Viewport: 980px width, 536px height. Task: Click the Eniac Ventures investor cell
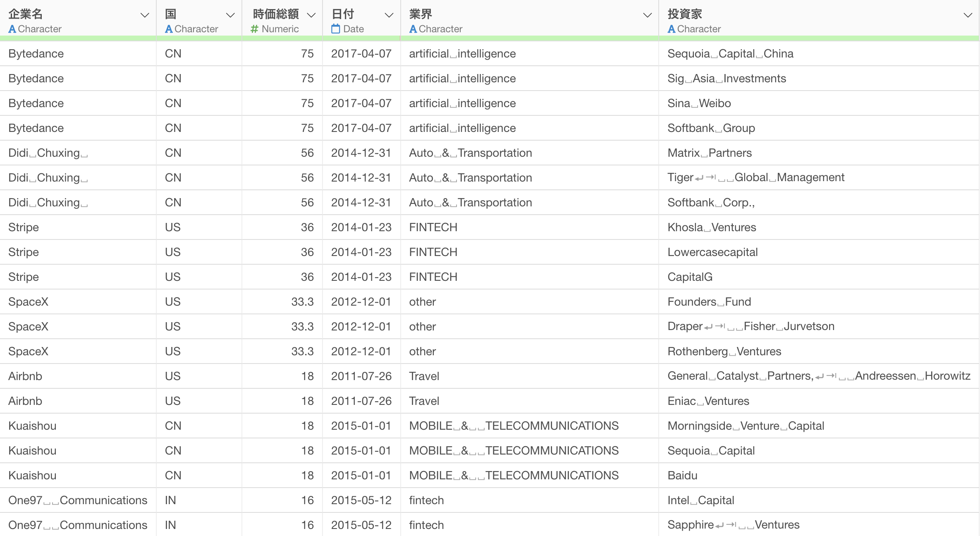point(819,401)
